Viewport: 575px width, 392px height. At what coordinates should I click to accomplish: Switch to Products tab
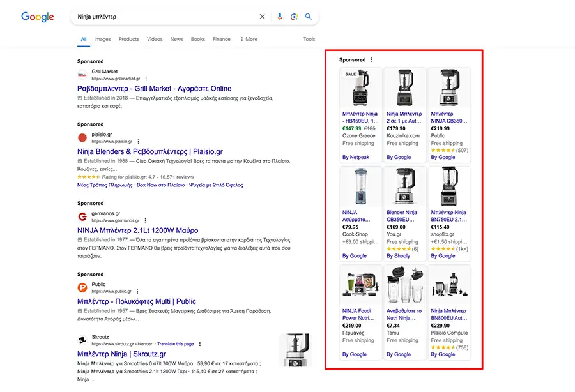coord(128,39)
